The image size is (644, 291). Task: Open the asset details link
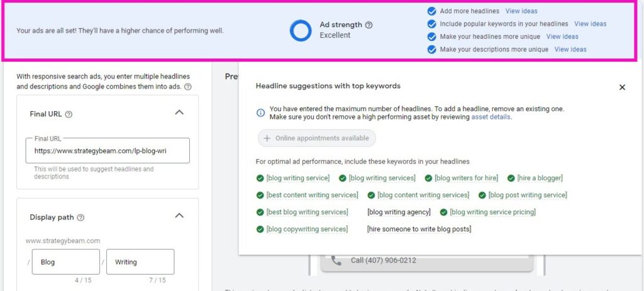pyautogui.click(x=491, y=117)
